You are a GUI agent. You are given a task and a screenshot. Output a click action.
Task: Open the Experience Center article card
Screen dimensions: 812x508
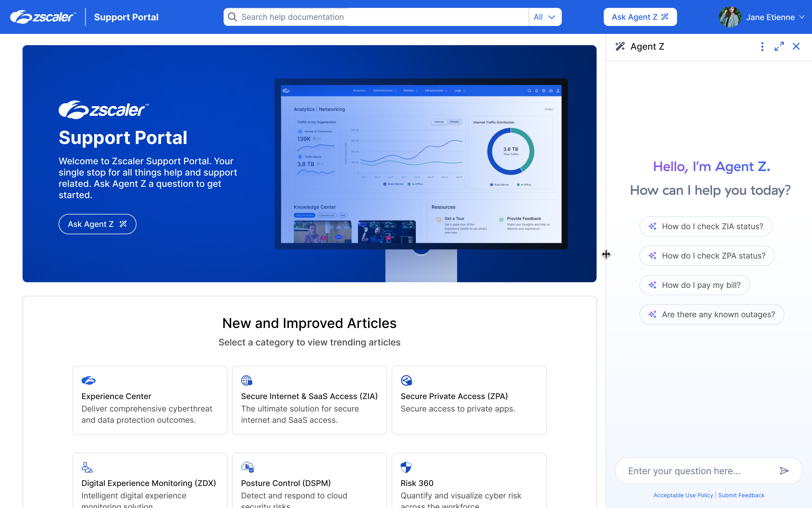point(150,400)
